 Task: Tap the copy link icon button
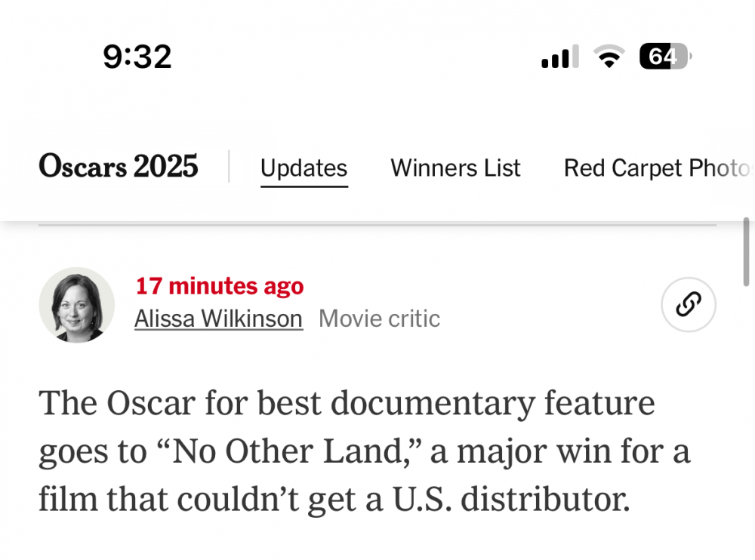[688, 305]
